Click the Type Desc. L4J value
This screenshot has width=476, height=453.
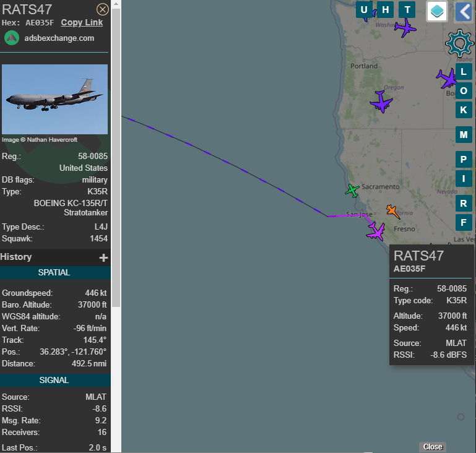(101, 227)
